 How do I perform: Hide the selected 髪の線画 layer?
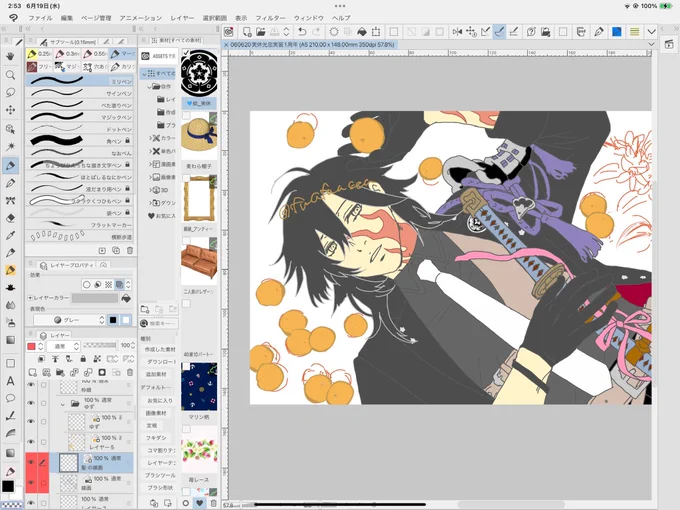(x=31, y=463)
